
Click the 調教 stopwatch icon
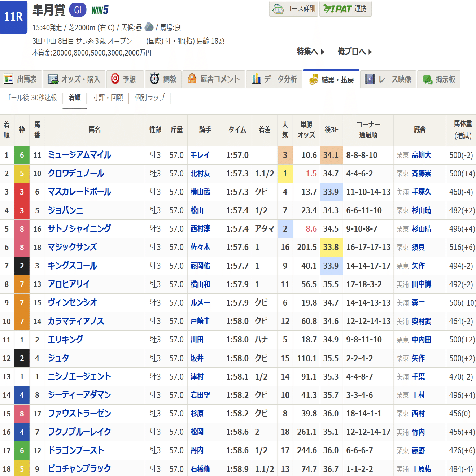tap(154, 79)
